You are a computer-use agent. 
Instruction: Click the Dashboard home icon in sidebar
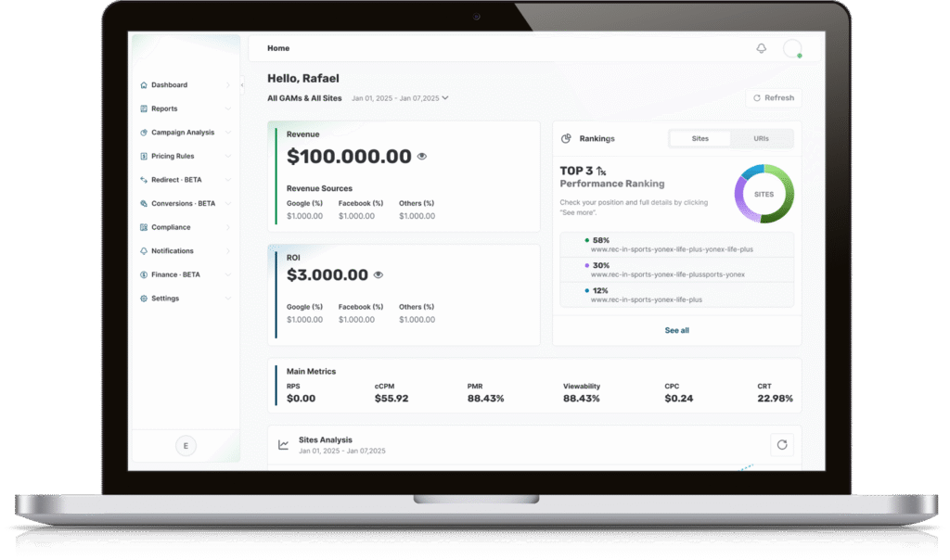click(144, 85)
